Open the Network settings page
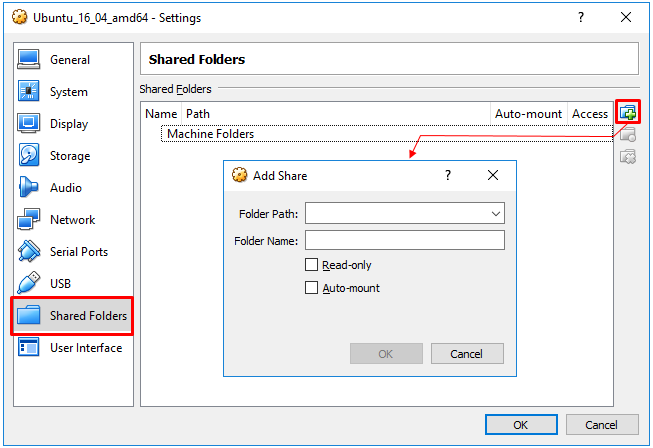This screenshot has width=653, height=448. click(x=73, y=219)
